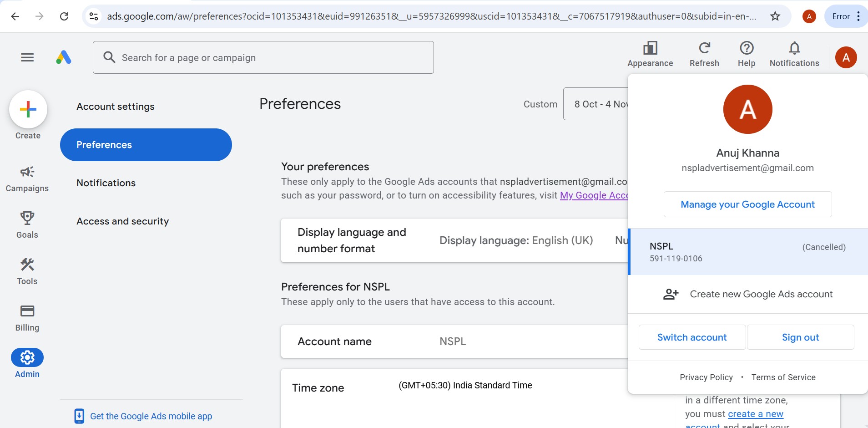Click the Custom date label
868x428 pixels.
tap(540, 104)
